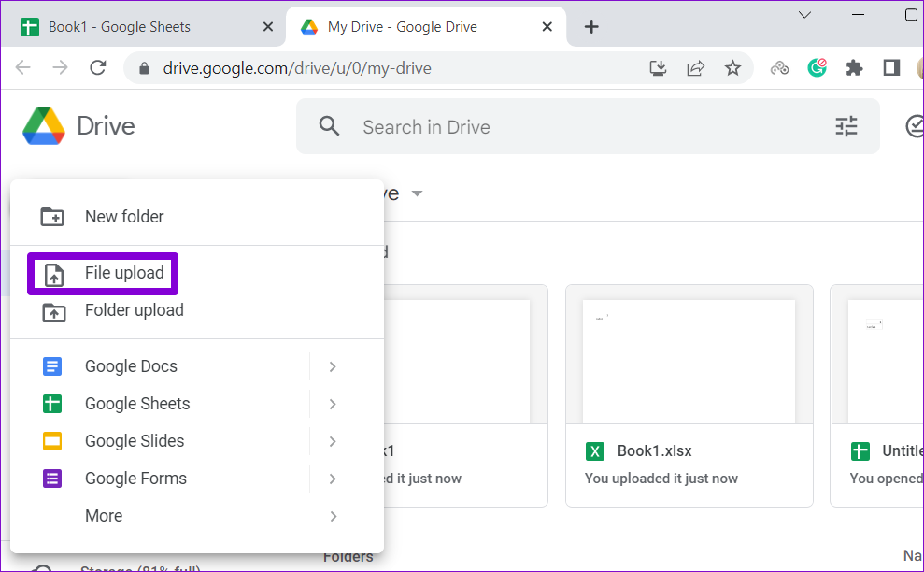Click the New folder icon
This screenshot has height=572, width=924.
pyautogui.click(x=52, y=217)
